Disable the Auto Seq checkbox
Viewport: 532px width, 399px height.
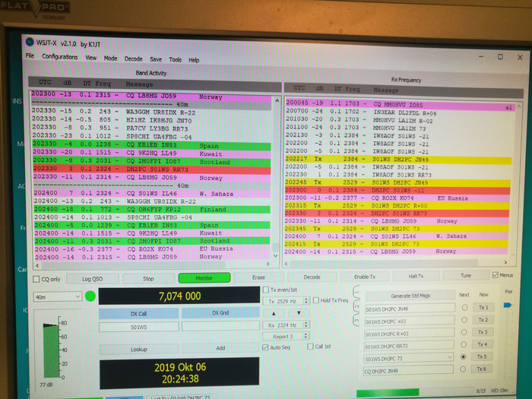pyautogui.click(x=265, y=347)
